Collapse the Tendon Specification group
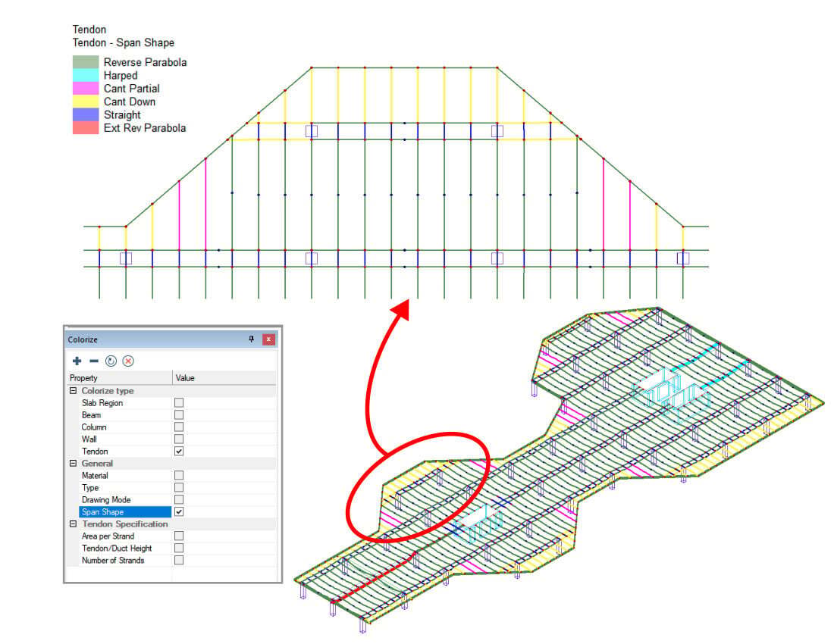The width and height of the screenshot is (834, 644). (73, 524)
